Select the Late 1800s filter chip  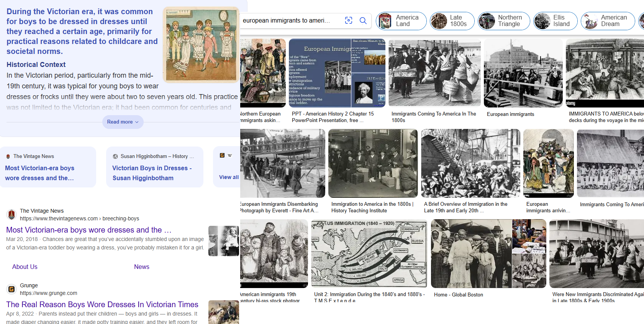coord(452,21)
